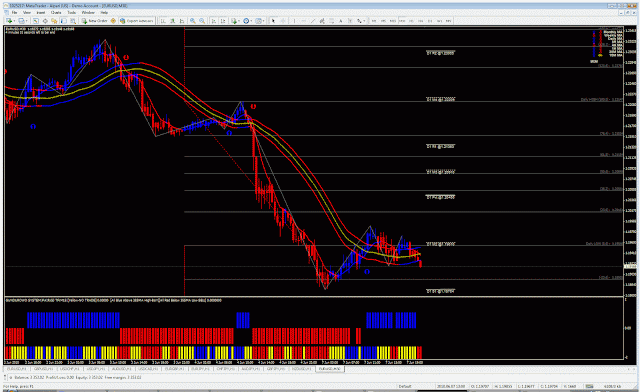Toggle the Data Window crosshair icon

[45, 21]
